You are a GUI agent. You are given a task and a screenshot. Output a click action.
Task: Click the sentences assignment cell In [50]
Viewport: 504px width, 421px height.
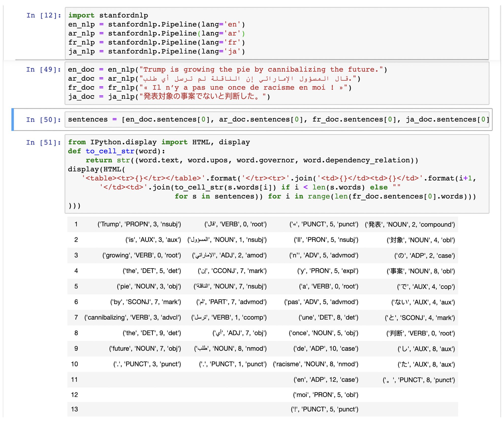tap(277, 120)
